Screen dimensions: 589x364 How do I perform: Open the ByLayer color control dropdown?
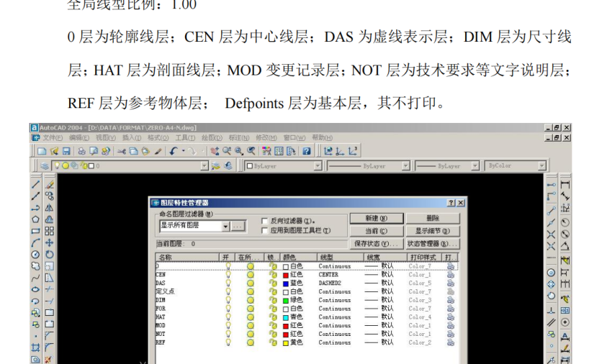point(318,165)
